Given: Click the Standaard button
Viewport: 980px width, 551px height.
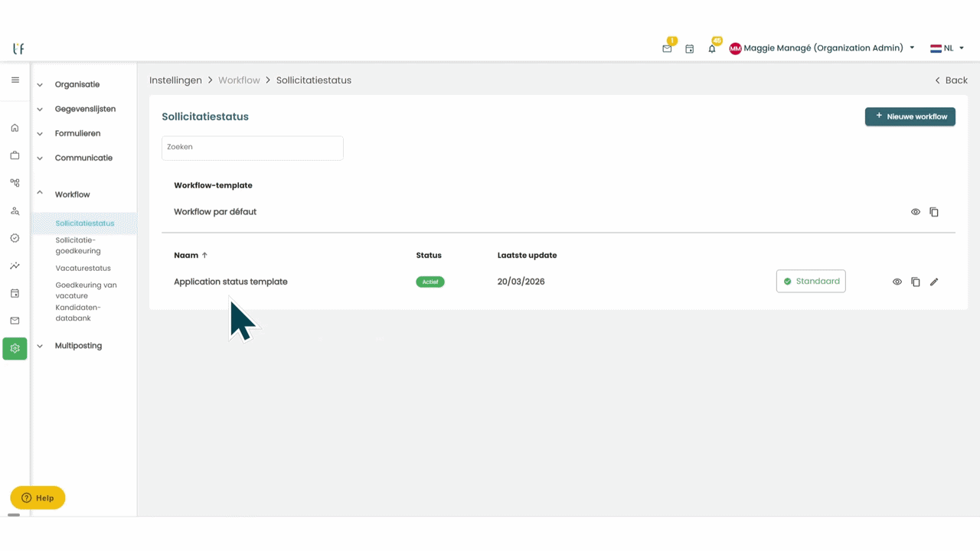Looking at the screenshot, I should 811,281.
